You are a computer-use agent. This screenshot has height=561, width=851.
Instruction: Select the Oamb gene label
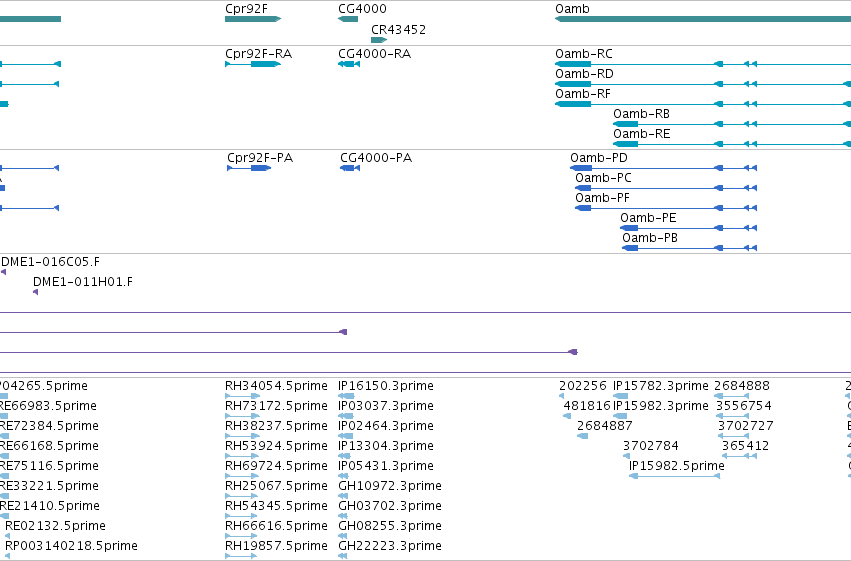coord(572,9)
